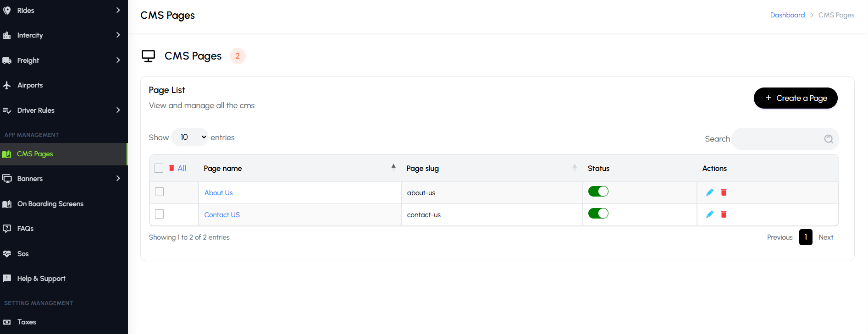This screenshot has height=334, width=868.
Task: Delete the Contact US page via trash icon
Action: click(x=724, y=214)
